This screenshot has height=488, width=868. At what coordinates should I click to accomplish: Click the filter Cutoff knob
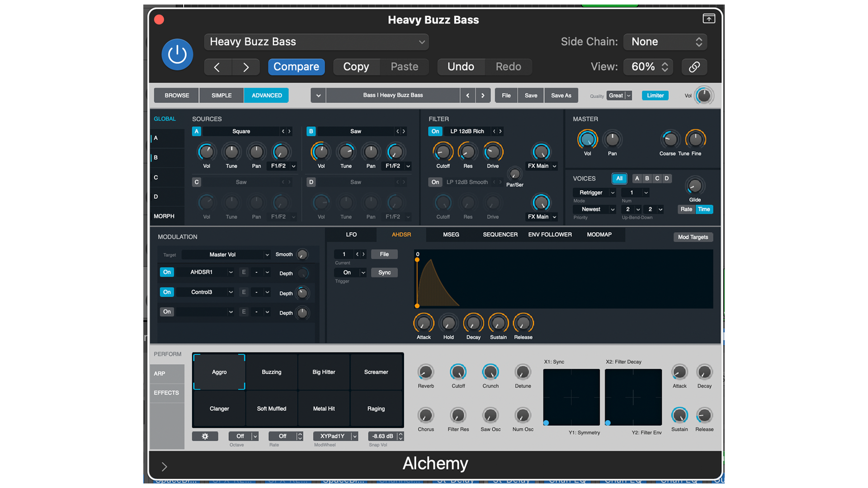[443, 152]
